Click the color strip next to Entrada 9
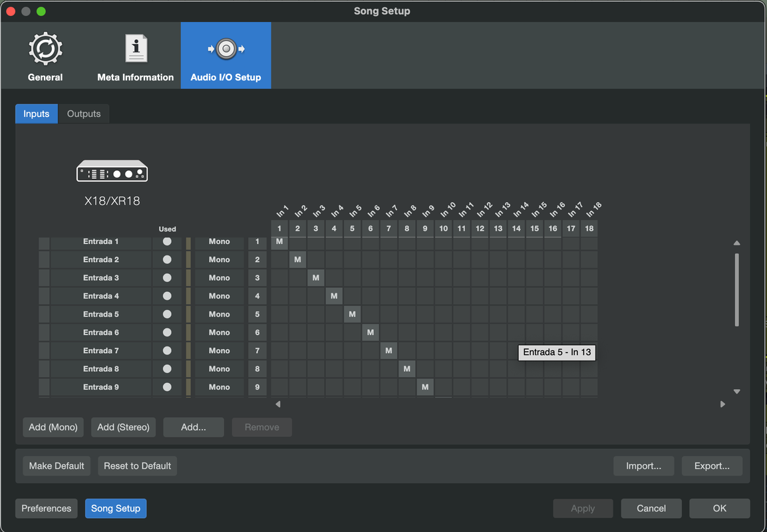The height and width of the screenshot is (532, 767). 188,387
